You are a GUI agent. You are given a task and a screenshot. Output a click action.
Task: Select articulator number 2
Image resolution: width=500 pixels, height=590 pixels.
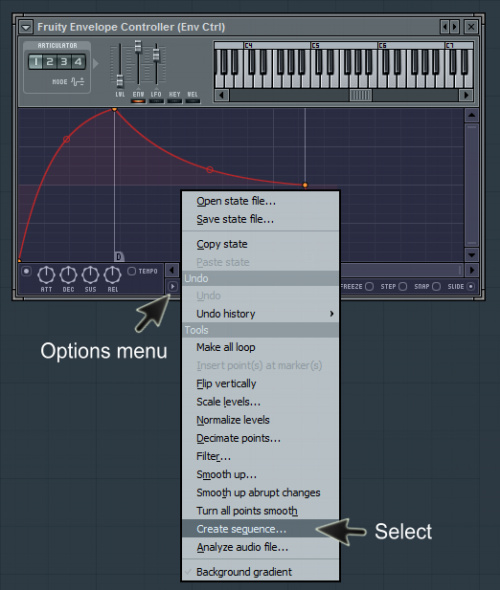49,61
